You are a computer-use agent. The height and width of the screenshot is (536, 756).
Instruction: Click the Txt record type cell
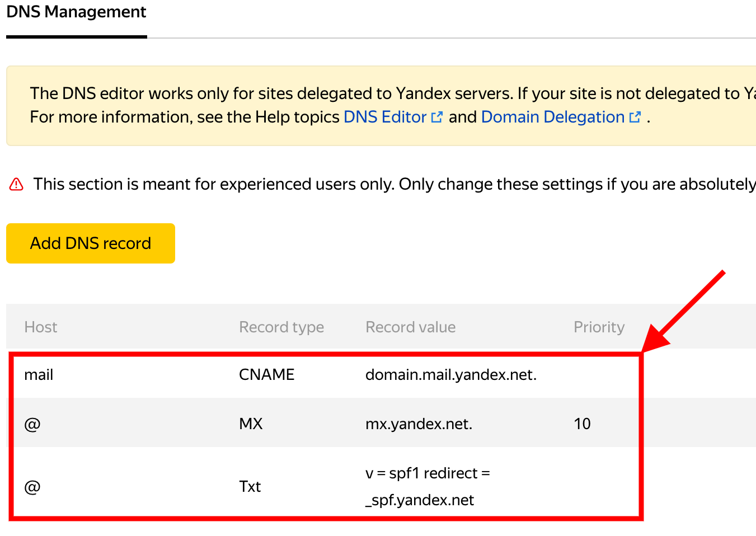point(250,487)
